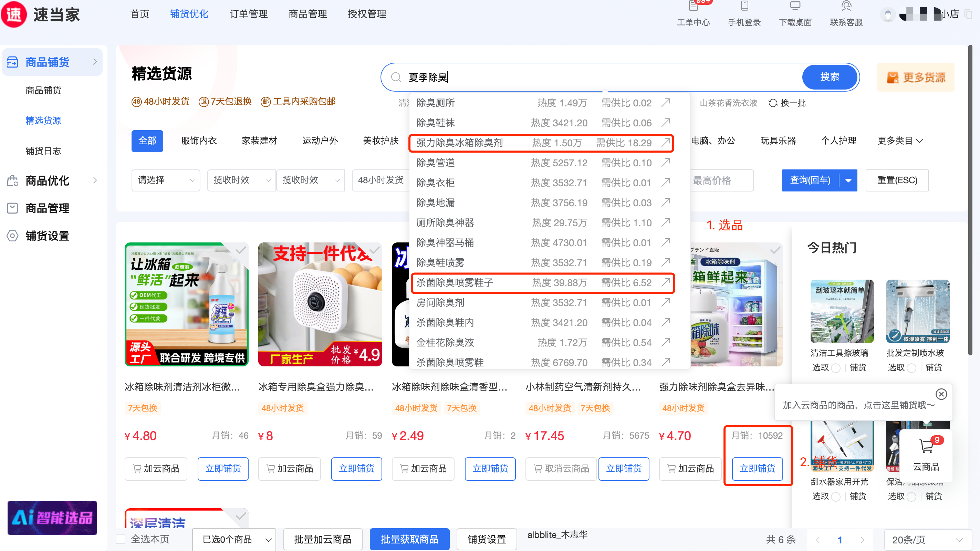The height and width of the screenshot is (551, 980).
Task: Check the 全选本页 checkbox
Action: coord(121,539)
